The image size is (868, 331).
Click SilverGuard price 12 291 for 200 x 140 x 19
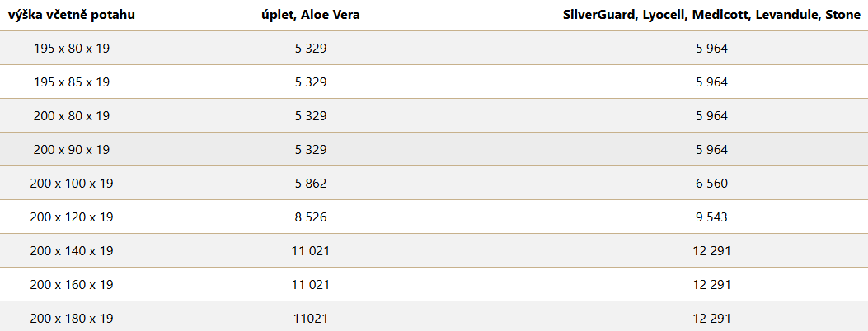click(x=712, y=250)
